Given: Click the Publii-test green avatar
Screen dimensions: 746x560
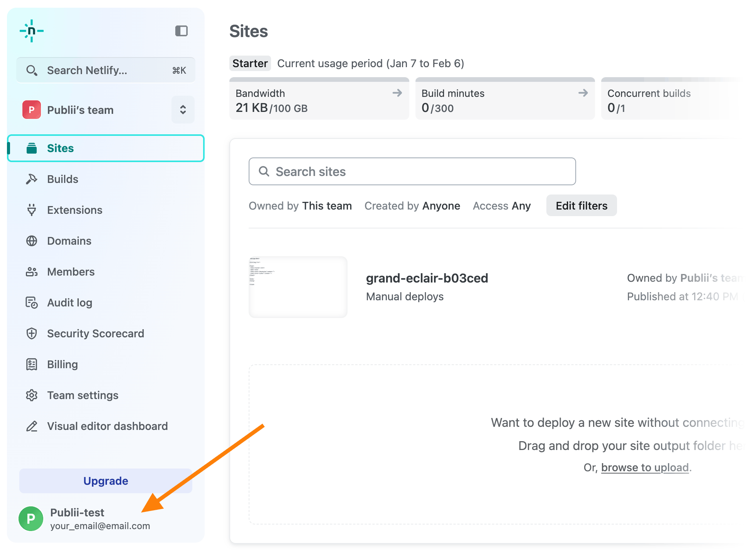Looking at the screenshot, I should tap(31, 519).
